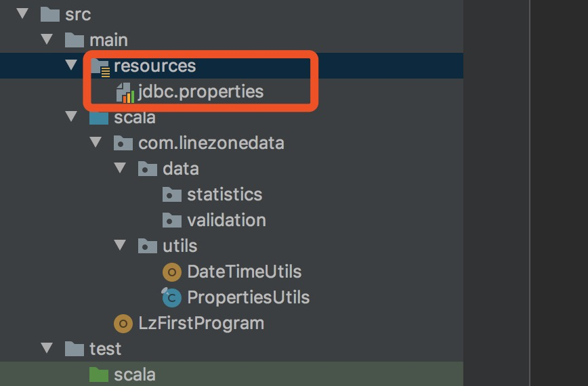Image resolution: width=588 pixels, height=386 pixels.
Task: Collapse the resources folder arrow
Action: pyautogui.click(x=71, y=66)
